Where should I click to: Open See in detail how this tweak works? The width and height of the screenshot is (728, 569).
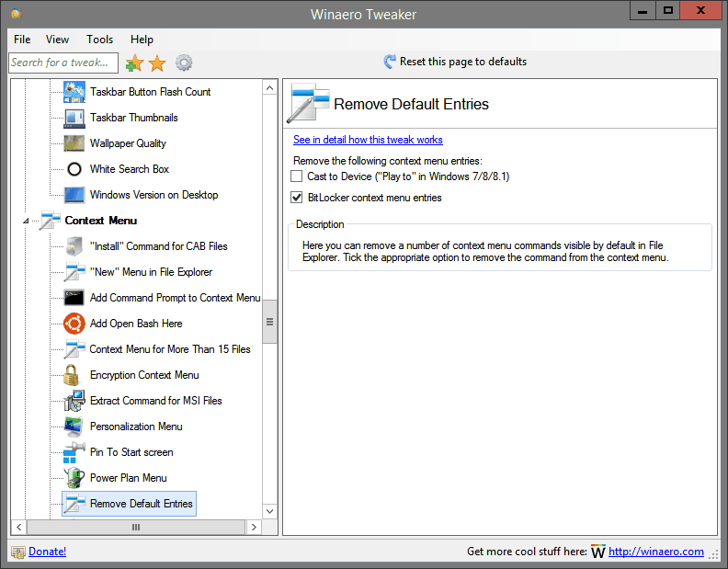tap(368, 140)
